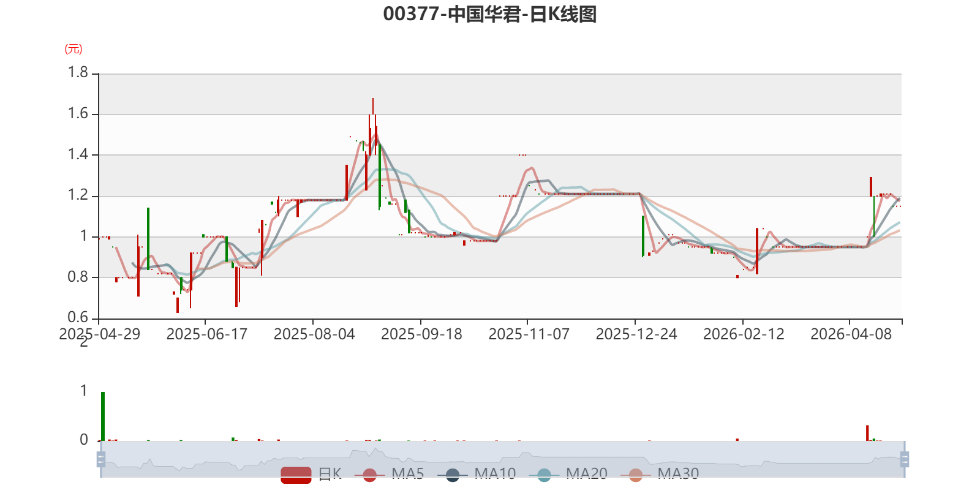Viewport: 980px width, 490px height.
Task: Click the chart title 00377-中国华君-日K线图
Action: (490, 14)
